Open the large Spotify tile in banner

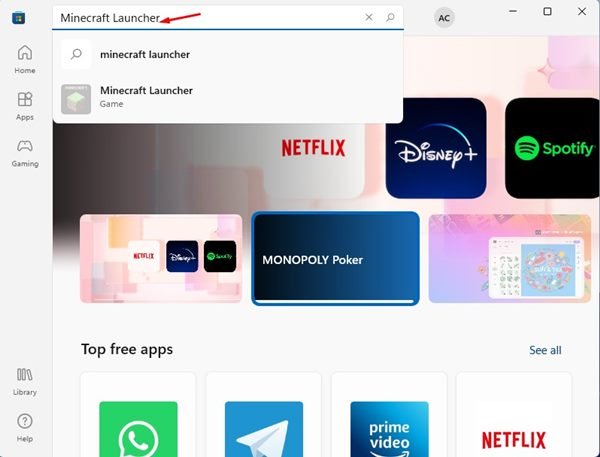pos(552,148)
